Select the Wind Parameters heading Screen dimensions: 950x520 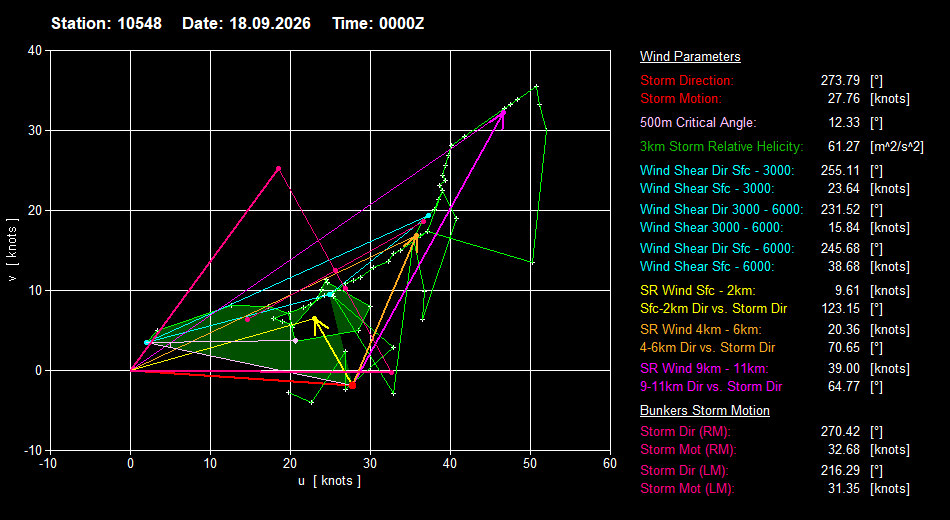pos(690,56)
